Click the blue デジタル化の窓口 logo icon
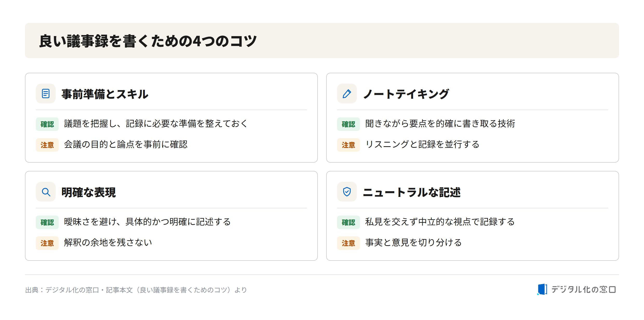Screen dimensions: 644x320 (x=542, y=289)
